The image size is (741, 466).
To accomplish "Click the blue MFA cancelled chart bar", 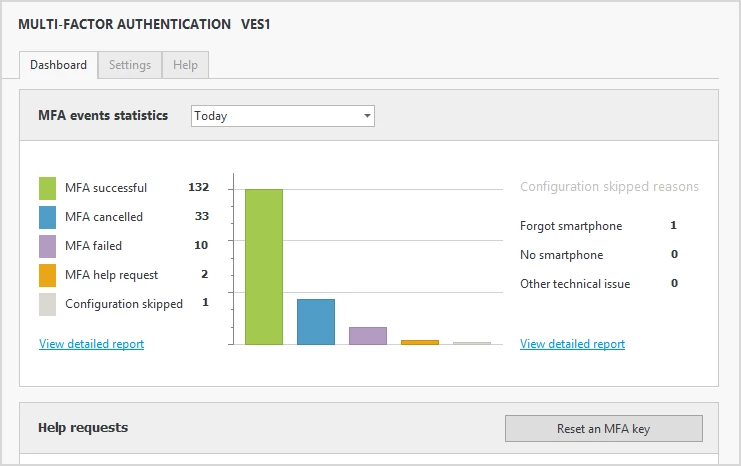I will pos(316,321).
